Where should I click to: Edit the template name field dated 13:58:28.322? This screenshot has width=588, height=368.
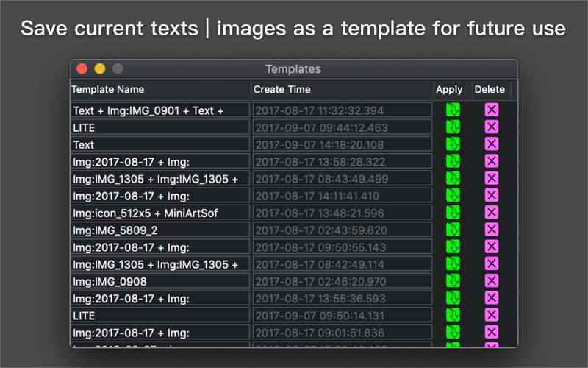(160, 161)
